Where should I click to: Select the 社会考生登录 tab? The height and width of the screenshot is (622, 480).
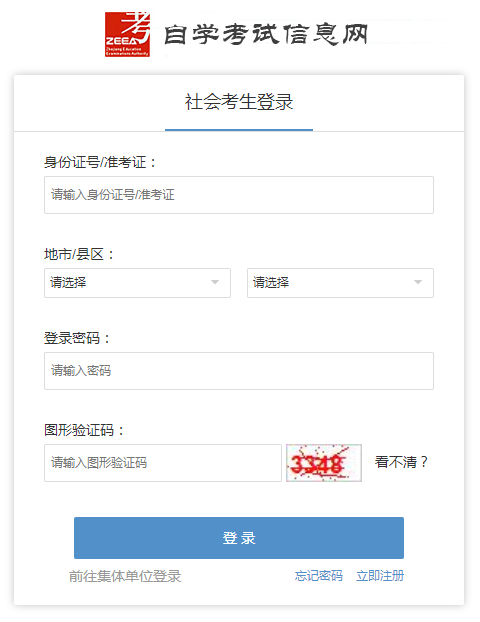pyautogui.click(x=239, y=102)
